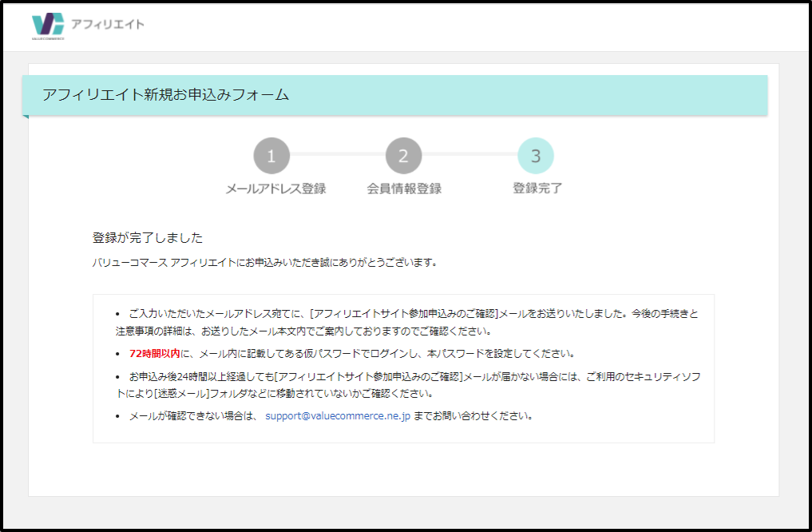Click the アフィリエイト header text

pos(108,24)
